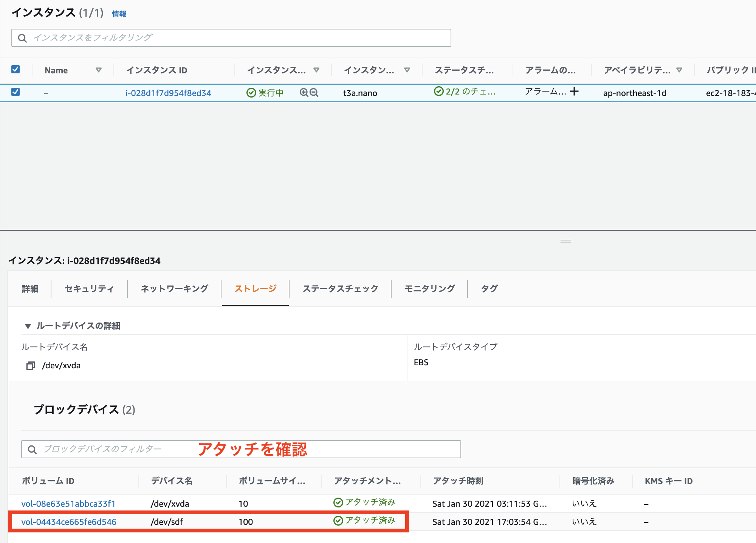Viewport: 756px width, 543px height.
Task: Click attach time Sat Jan 30 2021 17:03:54
Action: pos(490,522)
